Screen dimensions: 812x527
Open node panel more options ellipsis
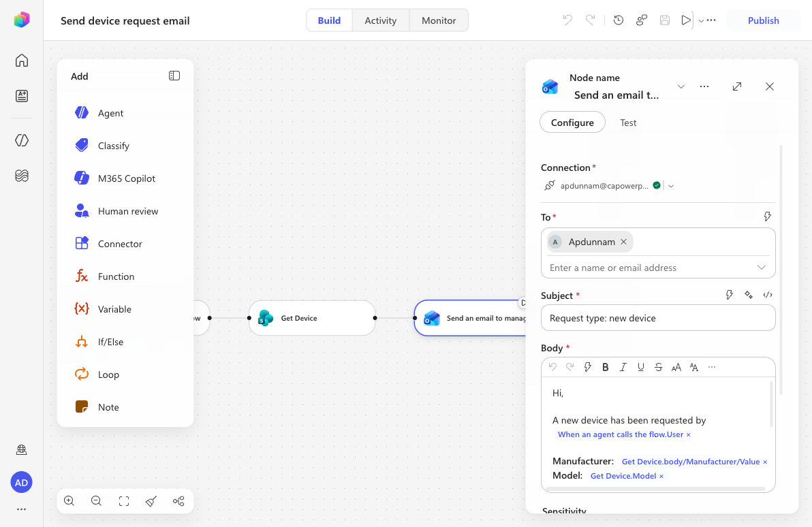click(x=704, y=86)
